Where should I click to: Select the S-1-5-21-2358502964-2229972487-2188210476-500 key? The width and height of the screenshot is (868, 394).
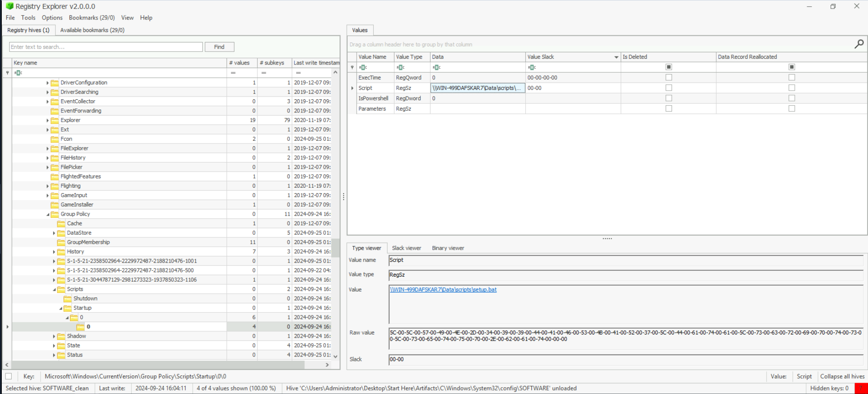(x=130, y=270)
